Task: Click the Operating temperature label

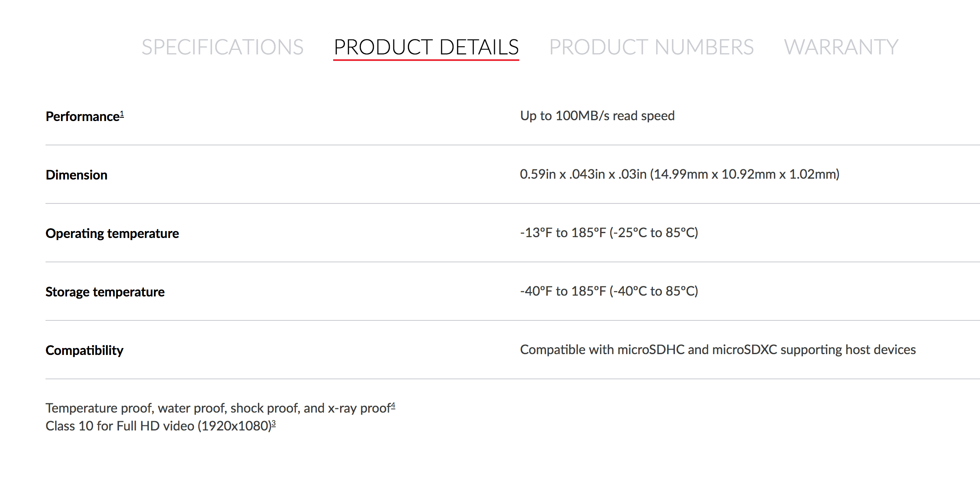Action: tap(112, 234)
